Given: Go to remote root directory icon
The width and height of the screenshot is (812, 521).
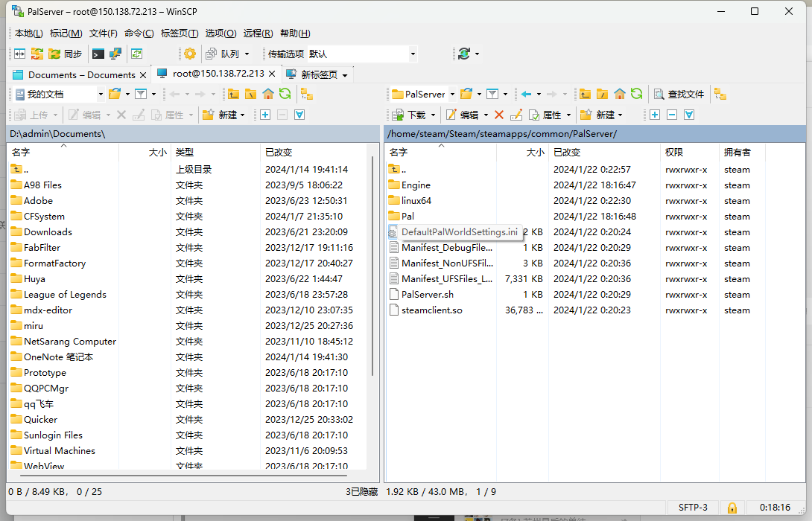Looking at the screenshot, I should click(602, 95).
